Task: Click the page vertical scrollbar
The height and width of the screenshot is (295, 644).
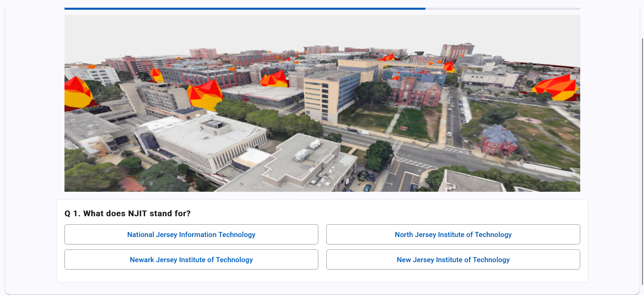Action: [x=642, y=161]
